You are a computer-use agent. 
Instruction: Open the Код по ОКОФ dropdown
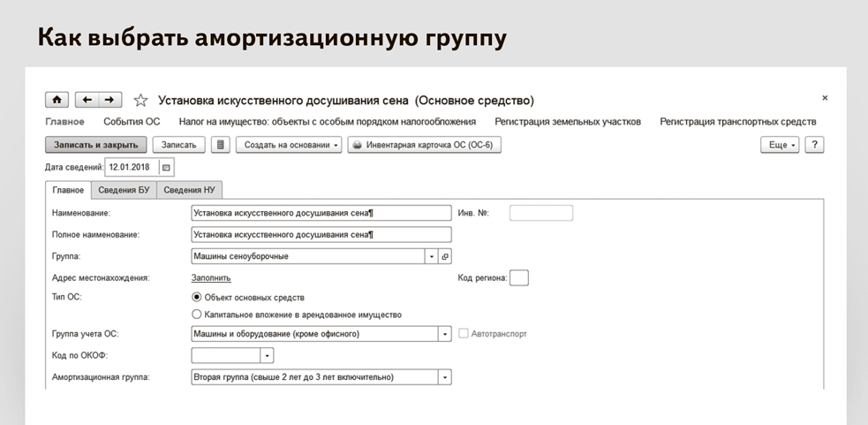267,356
